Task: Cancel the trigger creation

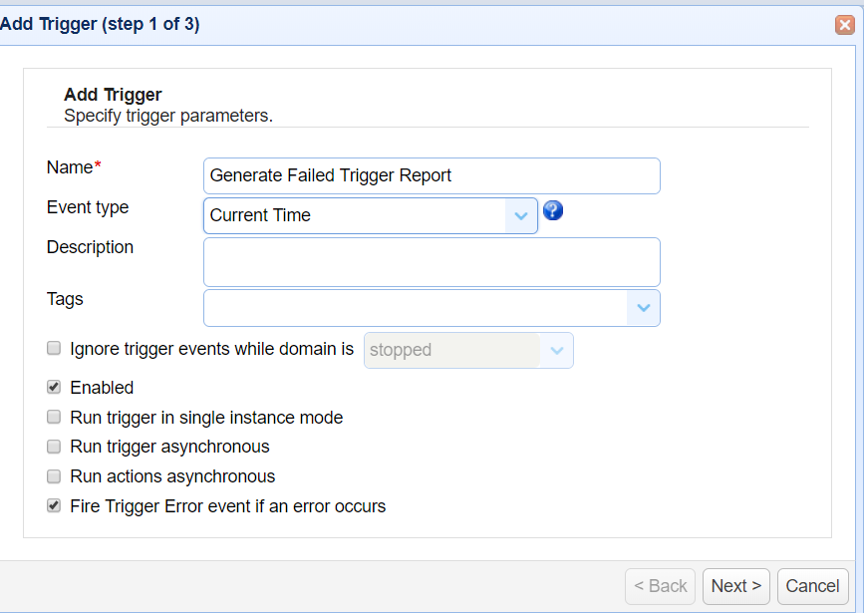Action: point(812,586)
